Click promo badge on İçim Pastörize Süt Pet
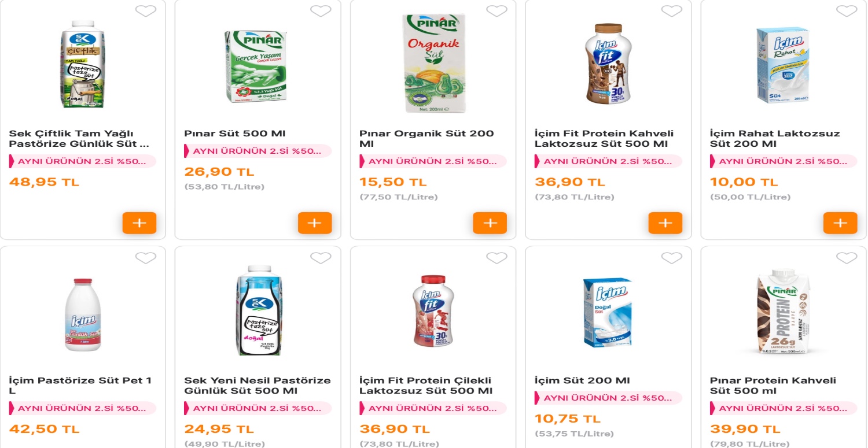This screenshot has width=868, height=448. click(x=82, y=408)
